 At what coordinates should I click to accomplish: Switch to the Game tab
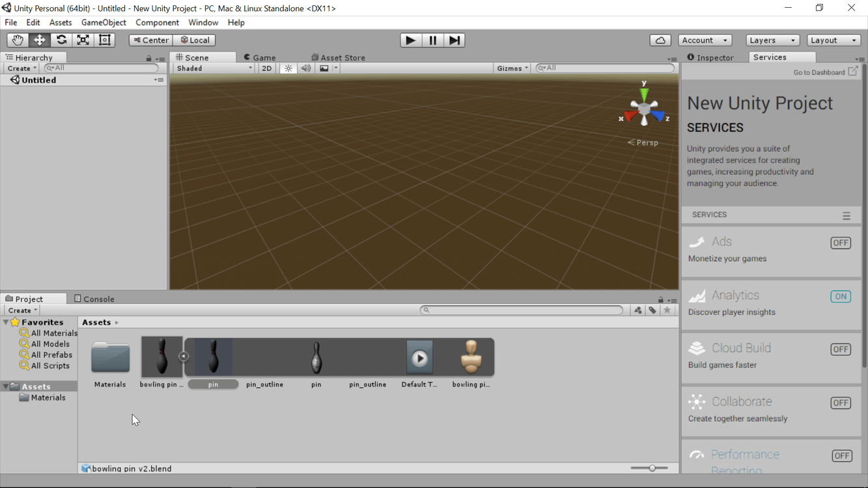(260, 57)
